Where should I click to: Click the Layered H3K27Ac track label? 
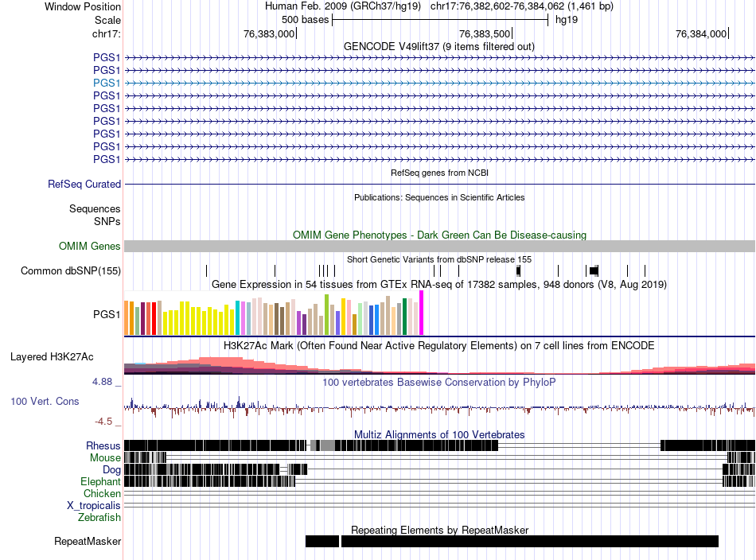coord(52,357)
